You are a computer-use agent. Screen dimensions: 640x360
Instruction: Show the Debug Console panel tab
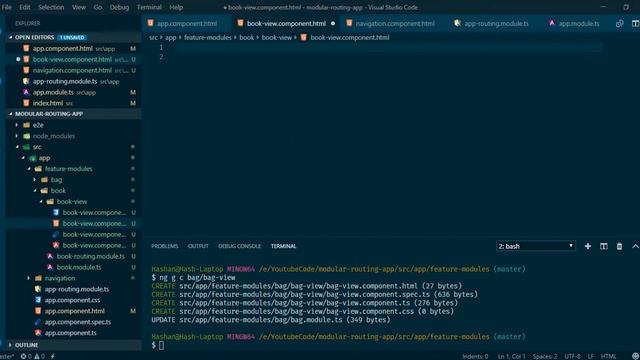point(239,246)
